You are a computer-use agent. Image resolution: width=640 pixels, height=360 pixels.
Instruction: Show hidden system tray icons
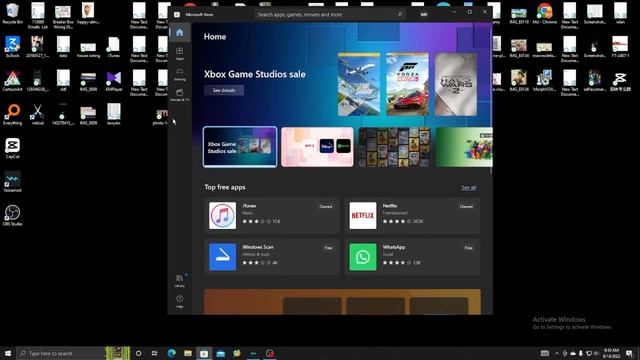point(557,353)
